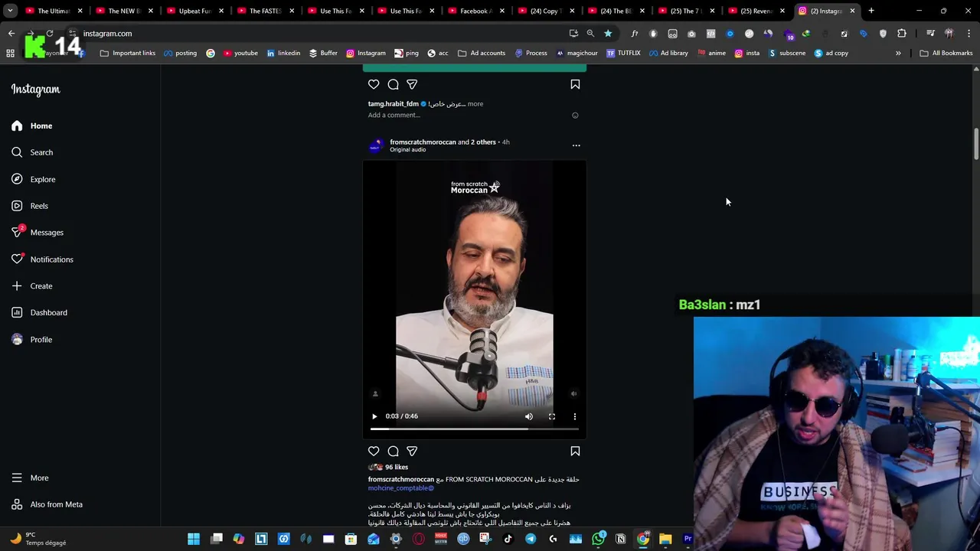Like the fromscratchmoroccan post
The image size is (980, 551).
tap(374, 452)
